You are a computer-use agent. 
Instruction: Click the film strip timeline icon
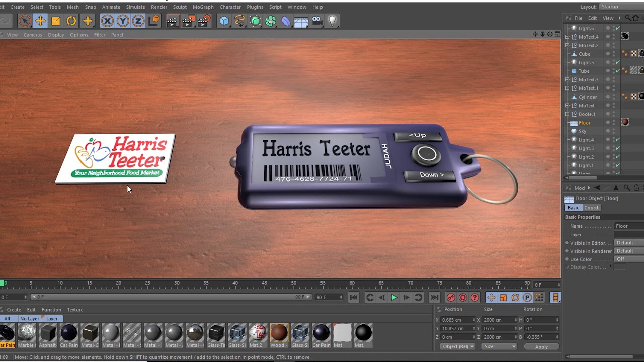pyautogui.click(x=555, y=298)
